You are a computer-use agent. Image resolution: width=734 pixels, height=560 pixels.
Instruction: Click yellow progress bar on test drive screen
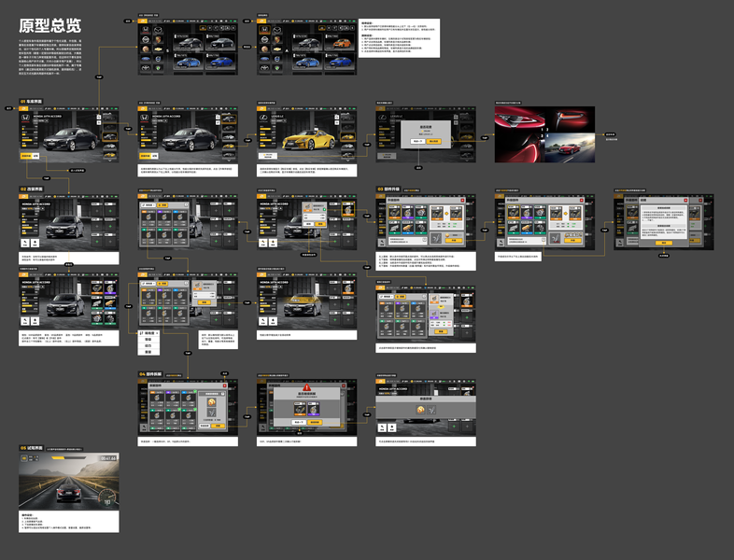[x=60, y=457]
